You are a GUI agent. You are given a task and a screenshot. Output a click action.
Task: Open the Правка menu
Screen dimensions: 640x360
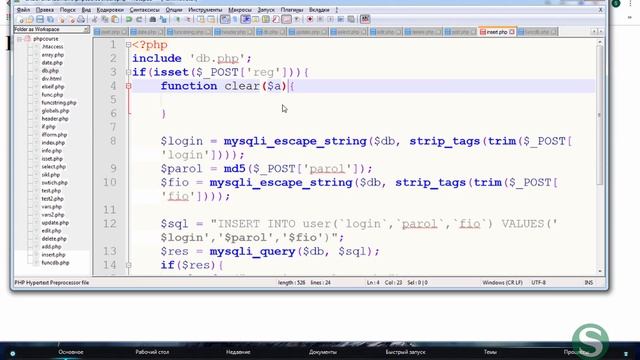44,10
